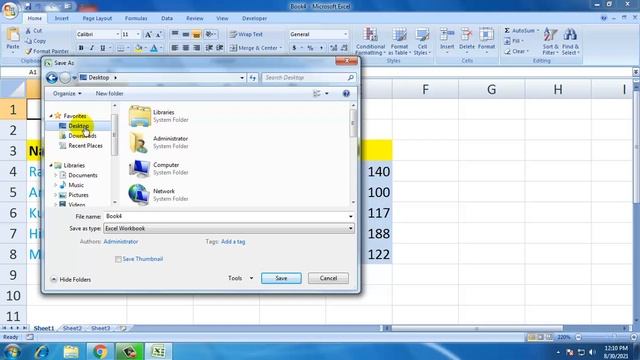640x360 pixels.
Task: Open Conditional Formatting menu
Action: 370,41
